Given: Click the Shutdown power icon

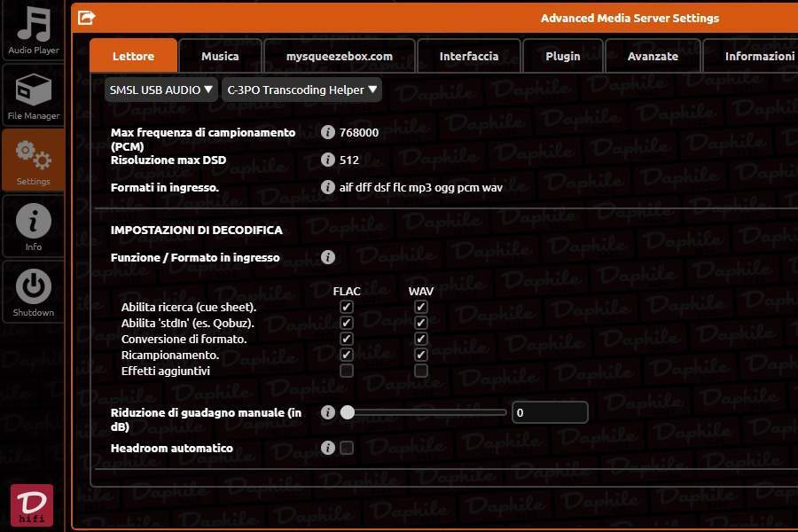Looking at the screenshot, I should (x=33, y=286).
